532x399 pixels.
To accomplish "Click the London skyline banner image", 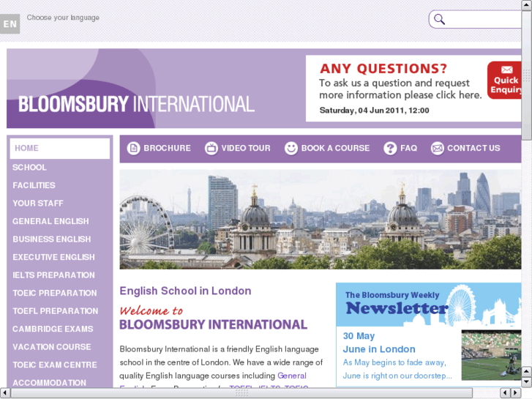I will [x=321, y=220].
